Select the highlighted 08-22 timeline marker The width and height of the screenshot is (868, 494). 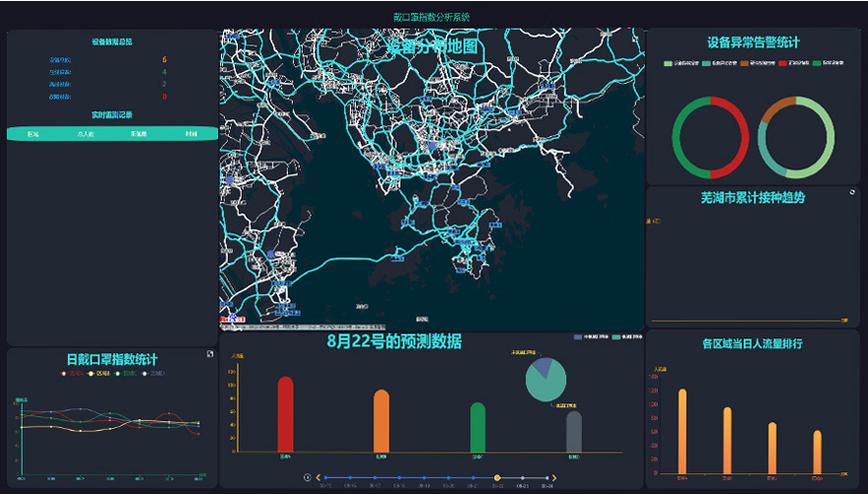coord(497,477)
